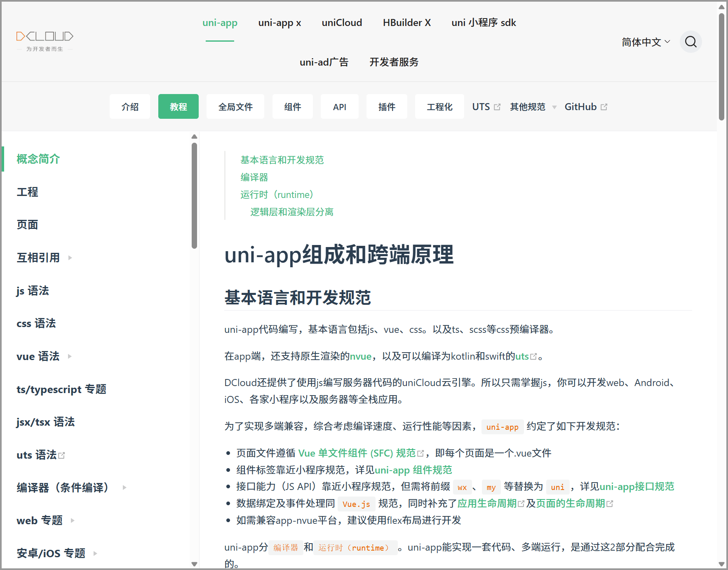Expand 编译器（条件编译） sidebar section

pos(124,488)
